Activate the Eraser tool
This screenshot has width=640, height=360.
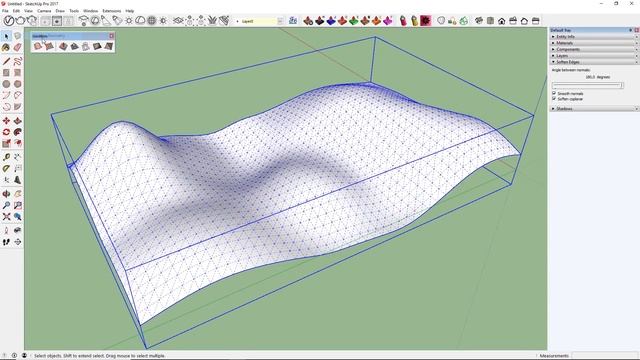(18, 48)
